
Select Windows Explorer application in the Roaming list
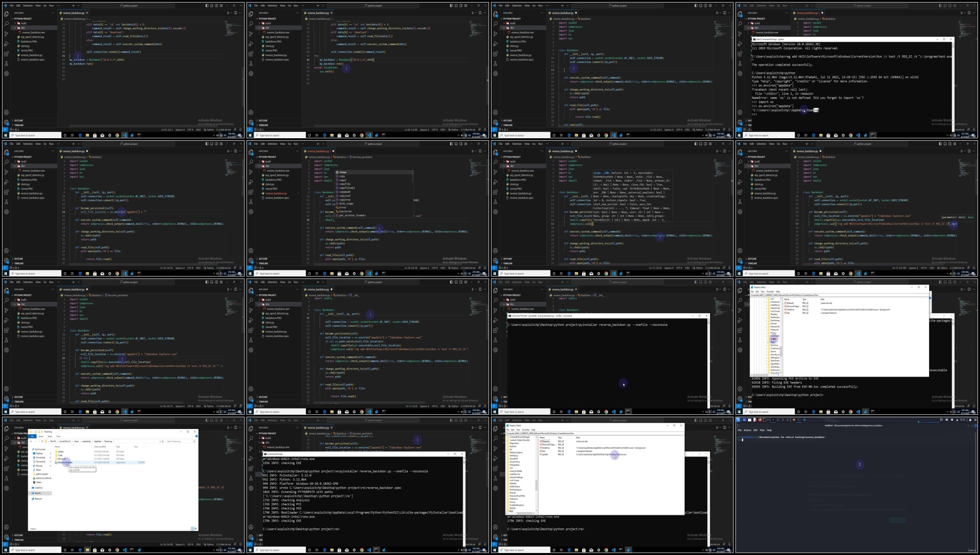point(65,462)
